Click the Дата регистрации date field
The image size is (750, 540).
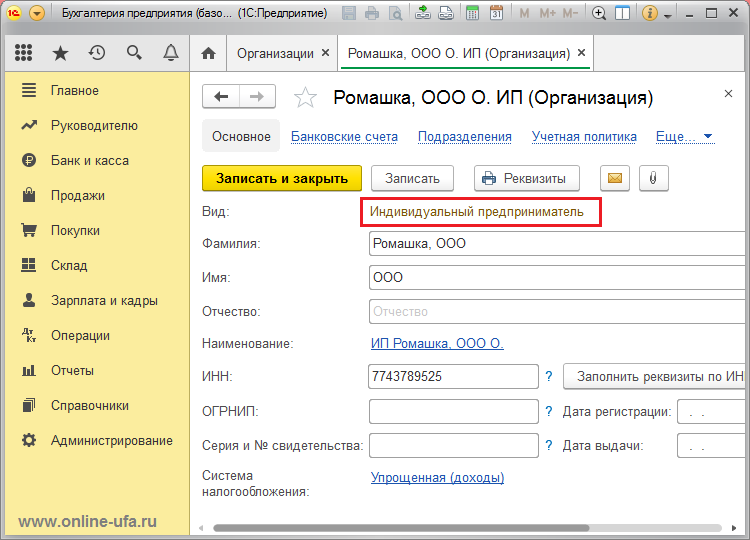click(713, 411)
